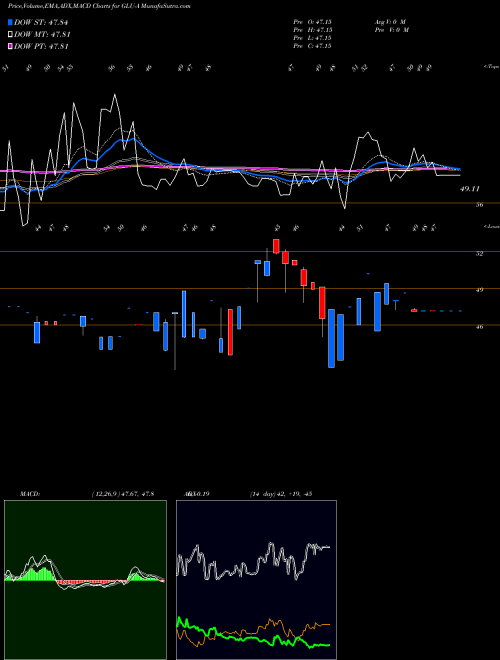
Task: Select the 'DOW MT: 47.81' legend text
Action: [x=42, y=35]
